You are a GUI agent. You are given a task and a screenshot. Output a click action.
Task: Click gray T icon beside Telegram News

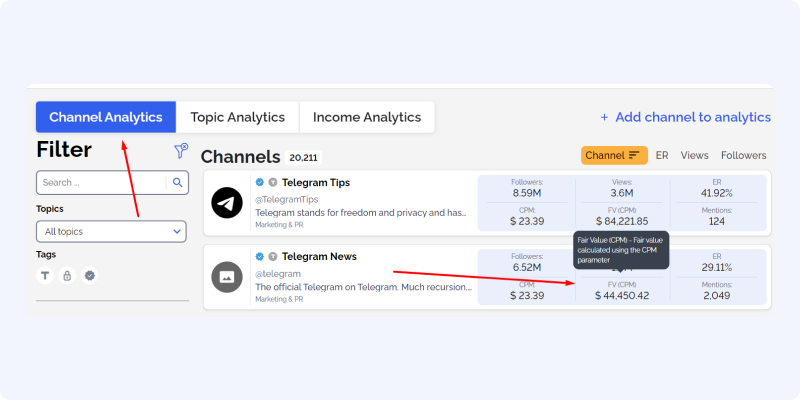pyautogui.click(x=273, y=257)
